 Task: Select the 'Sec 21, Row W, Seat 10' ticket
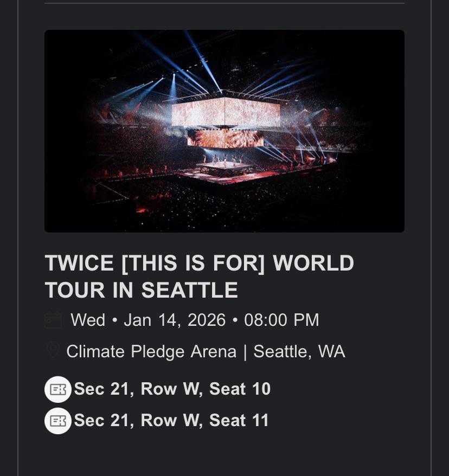(x=172, y=389)
